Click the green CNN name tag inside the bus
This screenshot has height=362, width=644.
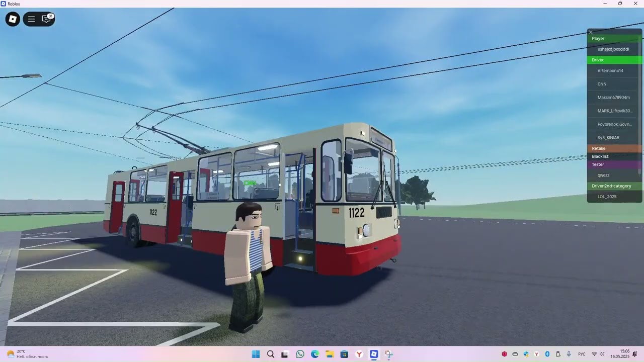(x=250, y=183)
